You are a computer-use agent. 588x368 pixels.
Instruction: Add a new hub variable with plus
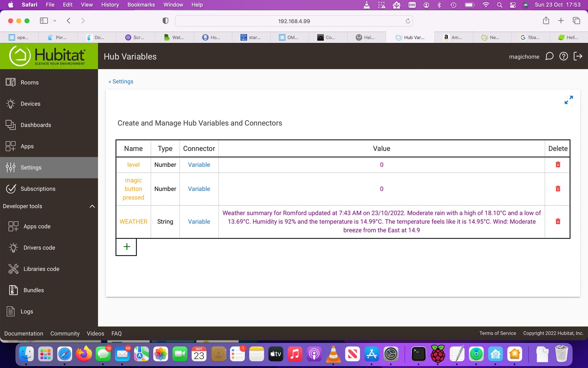point(126,247)
